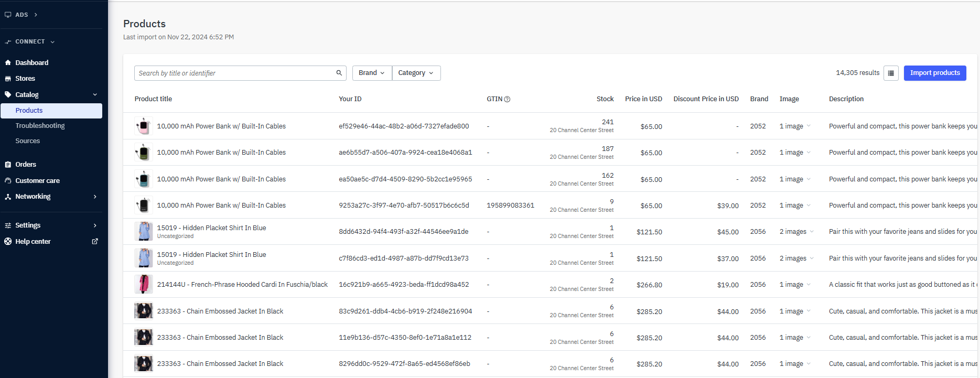Click the list view layout icon
The image size is (980, 378).
pyautogui.click(x=891, y=73)
